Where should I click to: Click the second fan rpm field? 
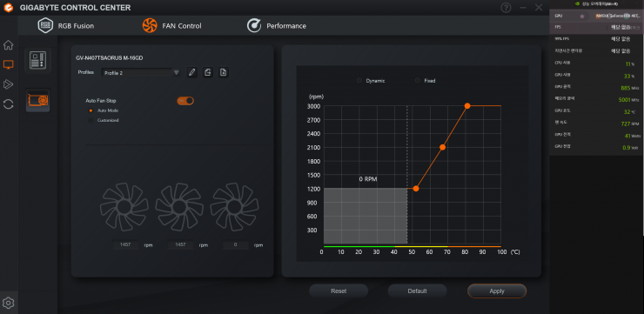pyautogui.click(x=180, y=245)
